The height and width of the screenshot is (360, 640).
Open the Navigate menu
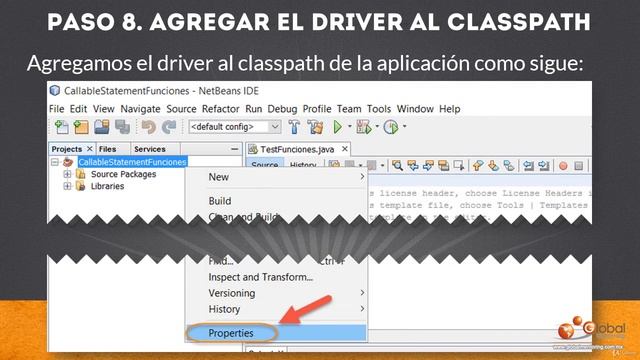(140, 109)
